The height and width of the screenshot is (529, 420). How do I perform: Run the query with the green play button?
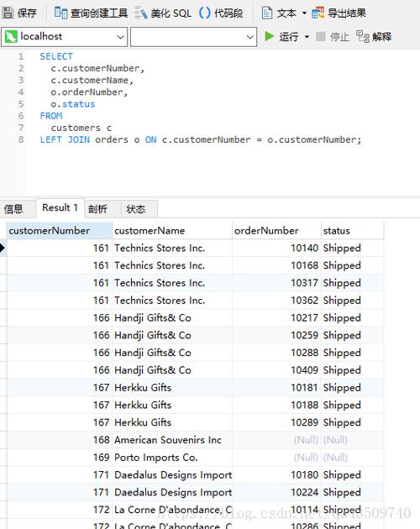270,36
